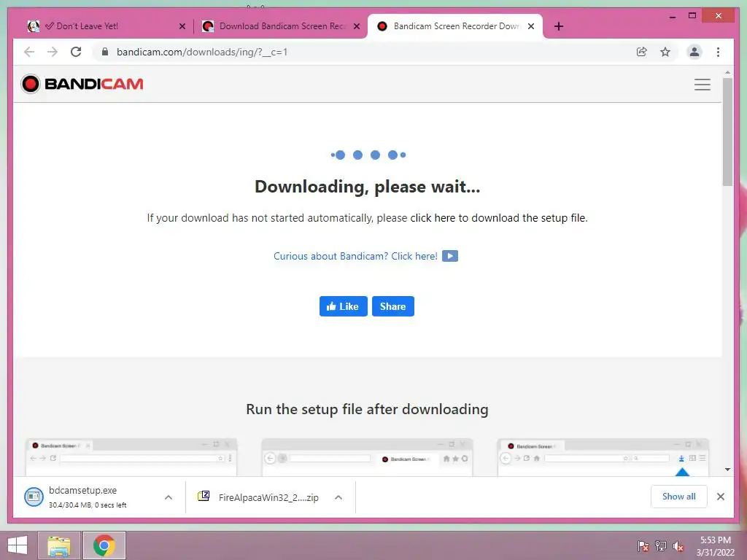
Task: Click the Bandicam logo
Action: point(82,84)
